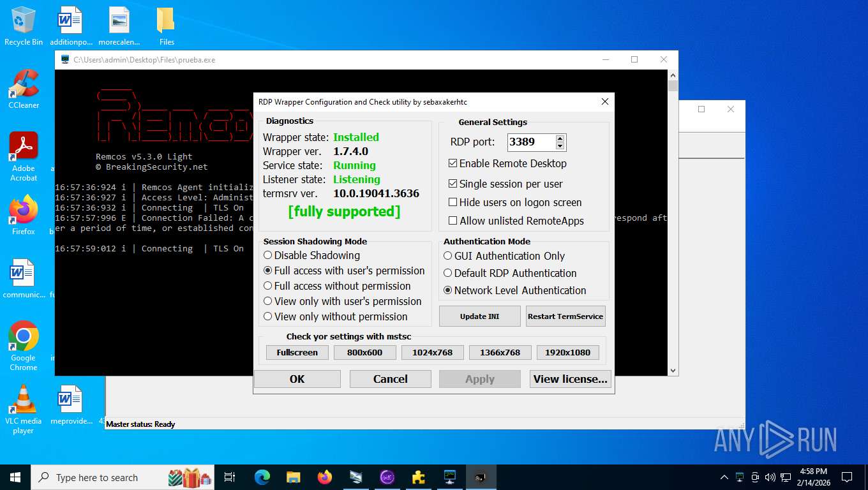Launch Firefox from the taskbar
The width and height of the screenshot is (868, 490).
(324, 477)
